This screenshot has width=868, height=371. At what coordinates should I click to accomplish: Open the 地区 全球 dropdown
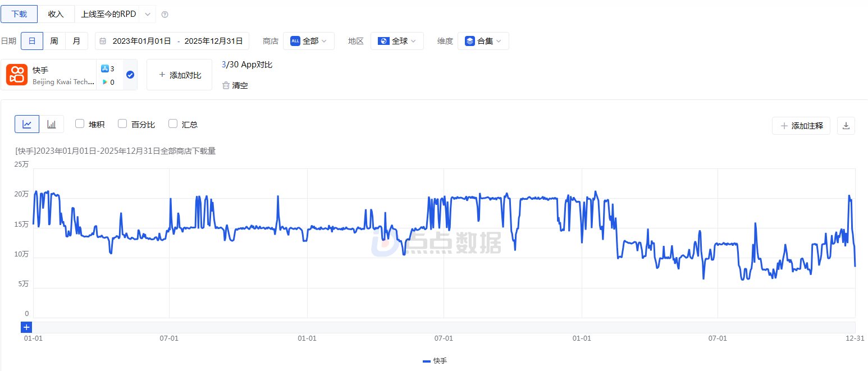tap(397, 40)
